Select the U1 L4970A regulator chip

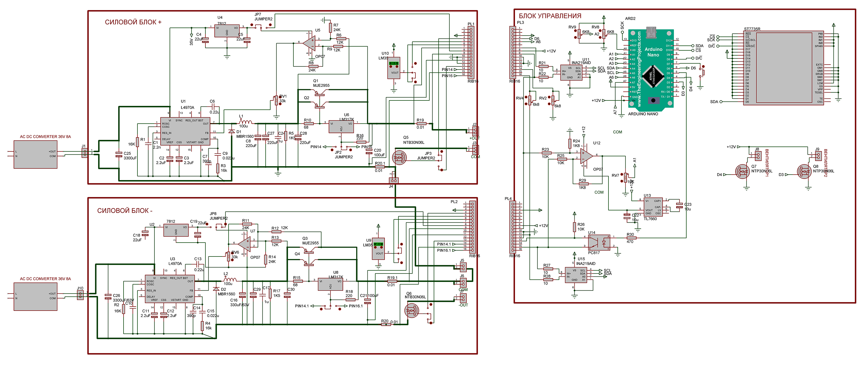[x=185, y=131]
